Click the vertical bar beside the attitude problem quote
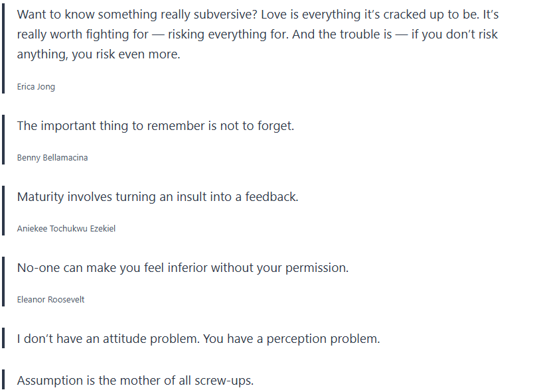 (4, 338)
